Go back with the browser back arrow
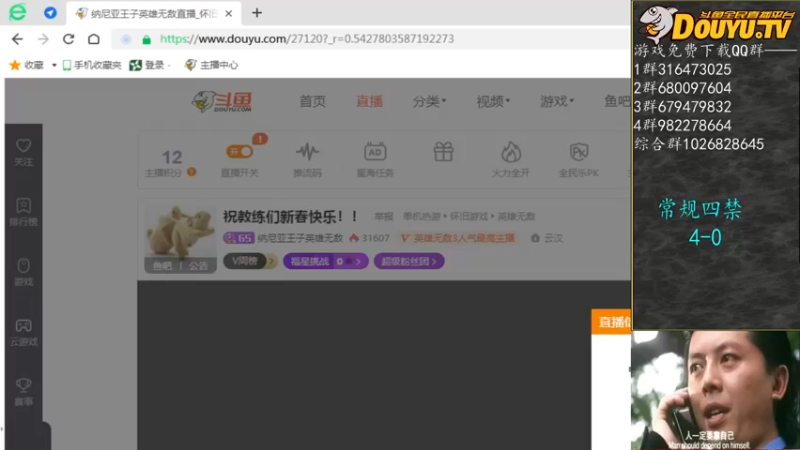Screen dimensions: 800x450 [17, 39]
